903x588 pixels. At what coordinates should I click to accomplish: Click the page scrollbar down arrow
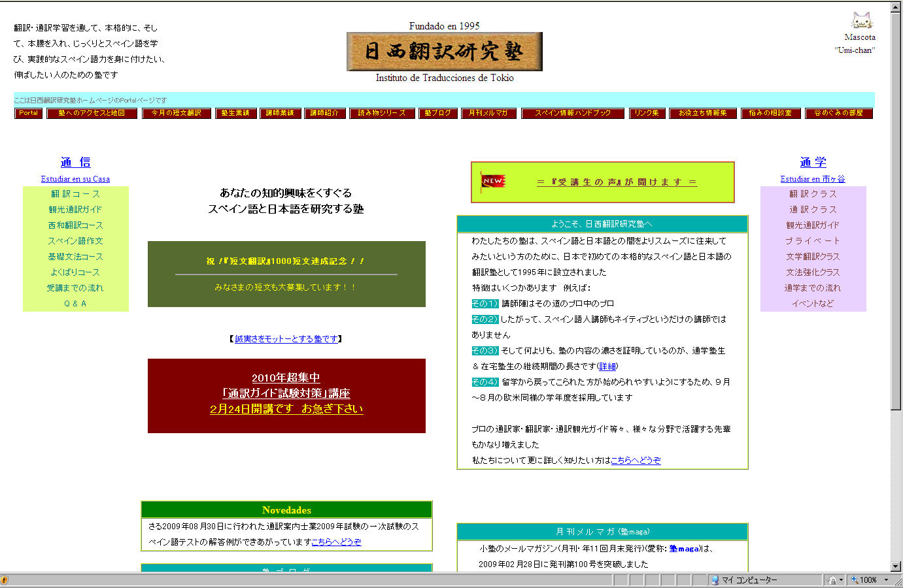pyautogui.click(x=896, y=566)
